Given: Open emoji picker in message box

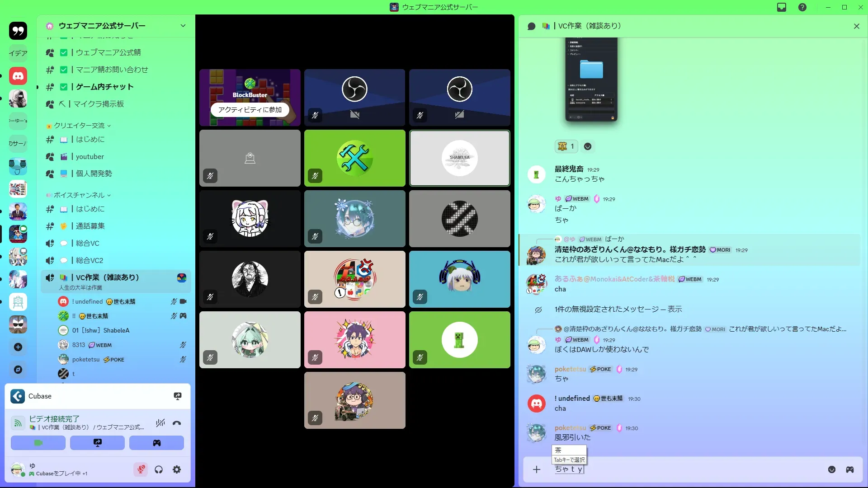Looking at the screenshot, I should [832, 469].
